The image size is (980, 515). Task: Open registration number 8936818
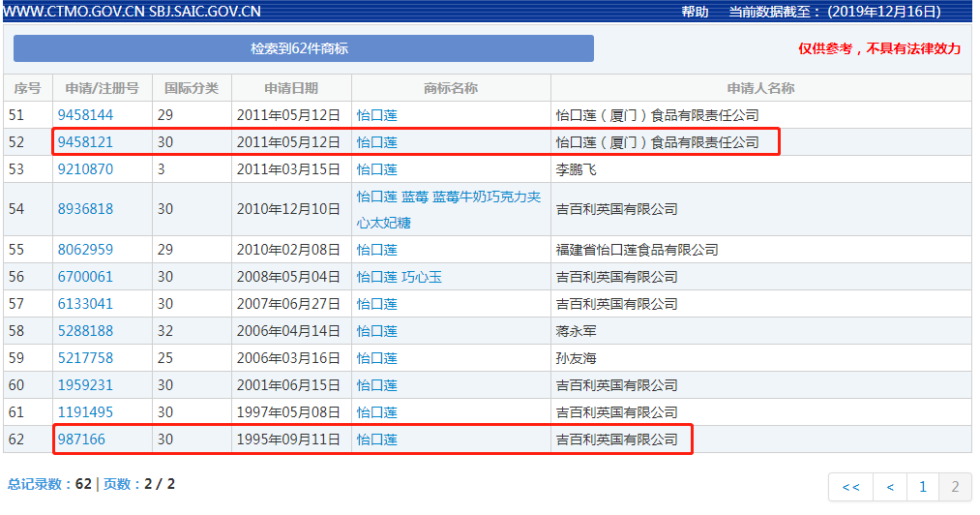tap(86, 209)
